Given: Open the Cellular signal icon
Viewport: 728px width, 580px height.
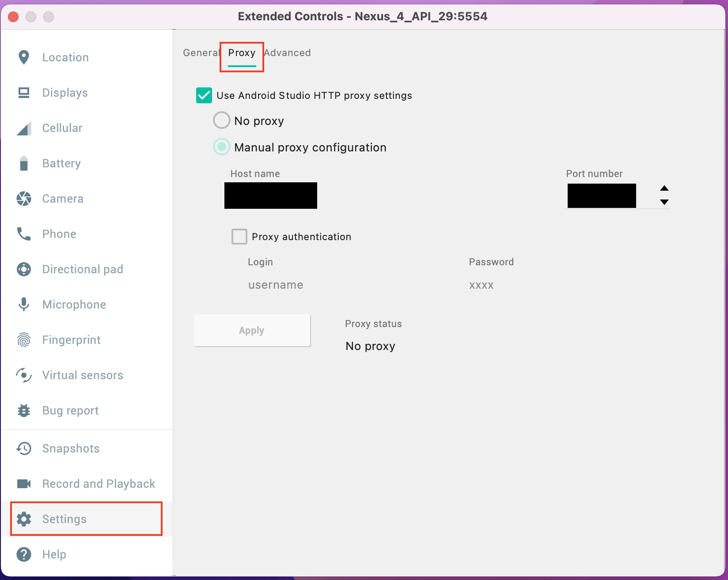Looking at the screenshot, I should coord(24,128).
